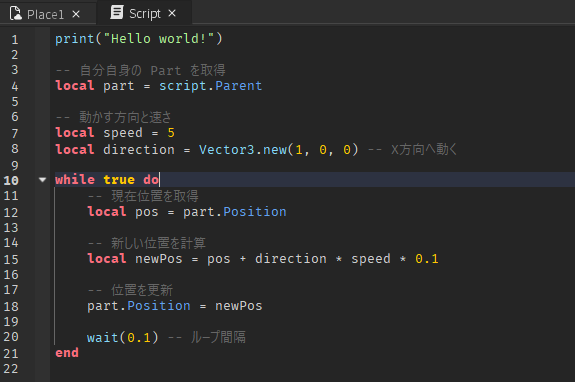The image size is (575, 382).
Task: Click the wait(0.1) call
Action: click(x=122, y=337)
